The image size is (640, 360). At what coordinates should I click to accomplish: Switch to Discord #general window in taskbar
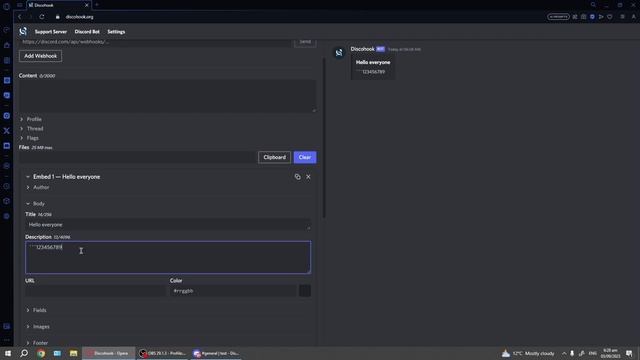tap(216, 353)
